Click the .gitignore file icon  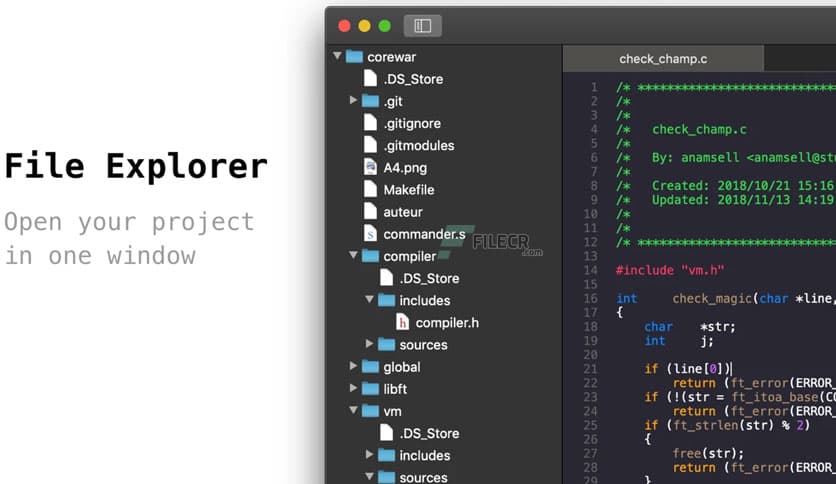[370, 123]
